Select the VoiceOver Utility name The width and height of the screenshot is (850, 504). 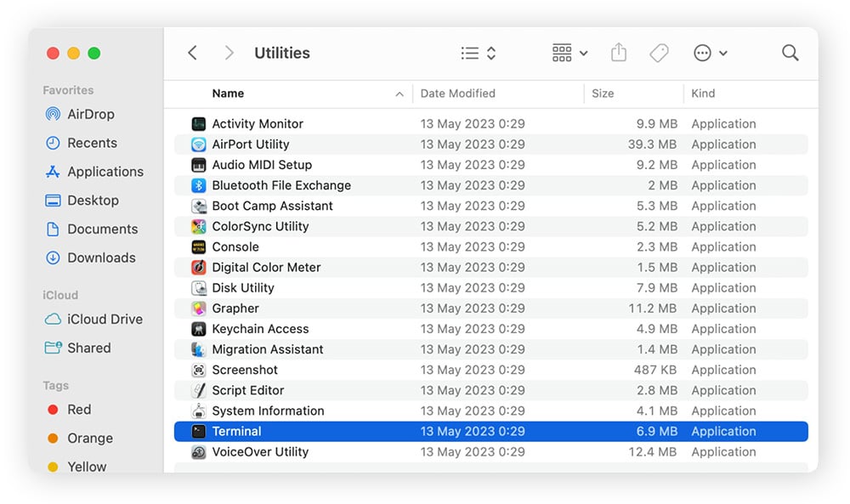tap(260, 452)
